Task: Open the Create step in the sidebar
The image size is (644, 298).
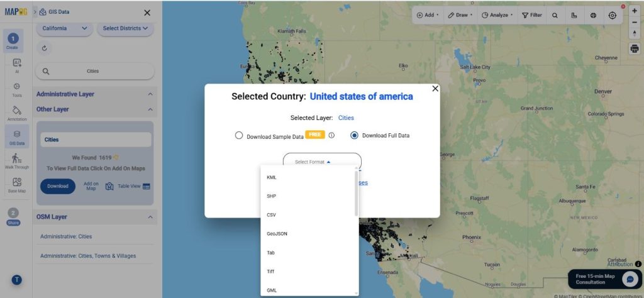Action: [13, 41]
